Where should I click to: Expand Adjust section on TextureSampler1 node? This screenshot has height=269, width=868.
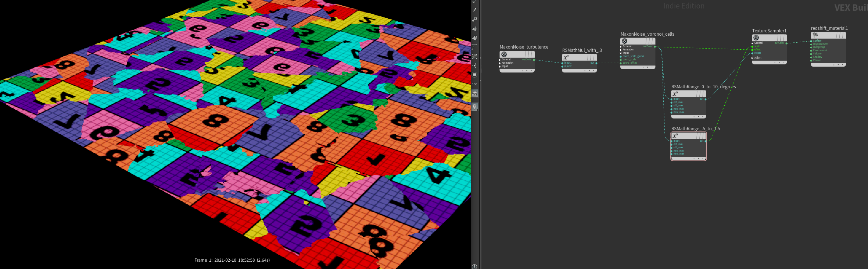click(x=752, y=58)
